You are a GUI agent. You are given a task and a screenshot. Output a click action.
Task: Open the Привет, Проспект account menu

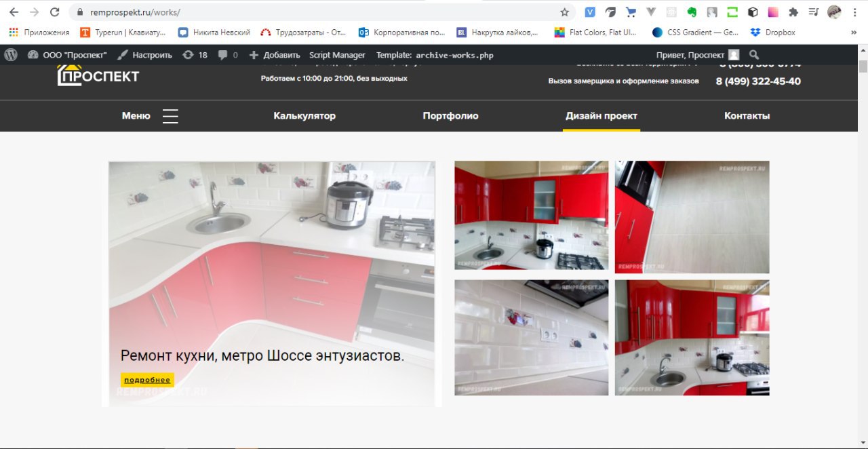click(x=698, y=55)
